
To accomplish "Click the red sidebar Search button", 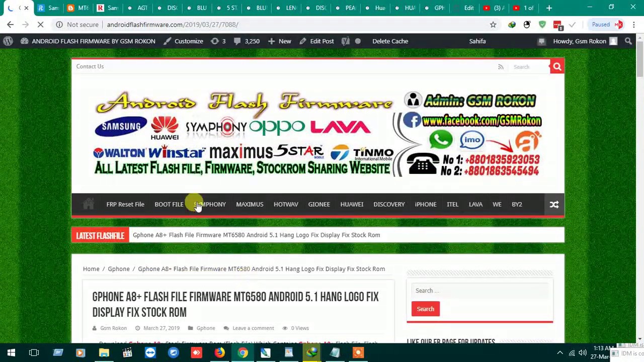I will pyautogui.click(x=426, y=309).
